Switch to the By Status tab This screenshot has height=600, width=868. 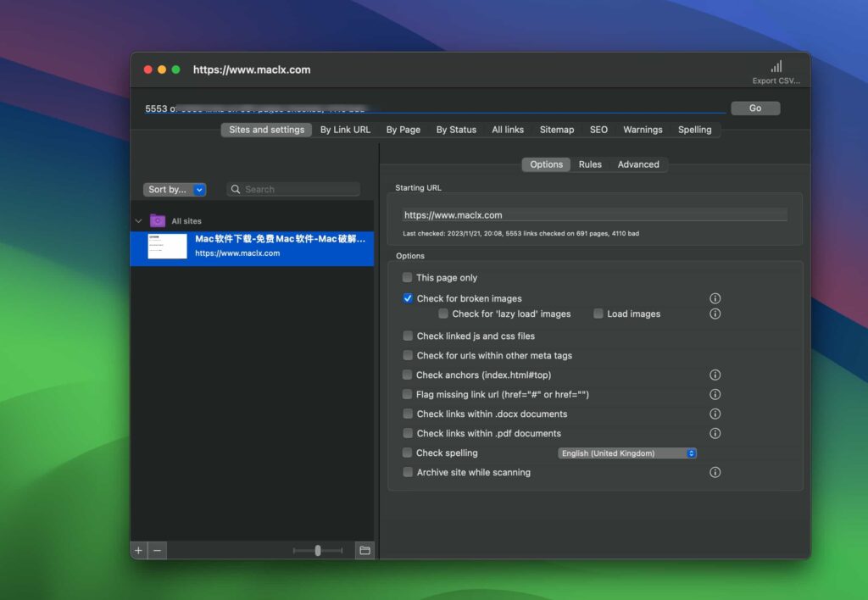pyautogui.click(x=456, y=130)
